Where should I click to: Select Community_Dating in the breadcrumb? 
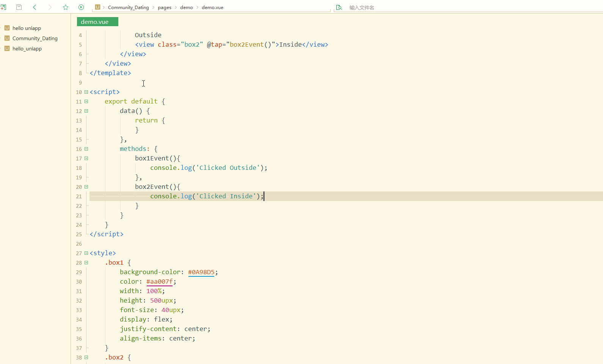click(128, 8)
